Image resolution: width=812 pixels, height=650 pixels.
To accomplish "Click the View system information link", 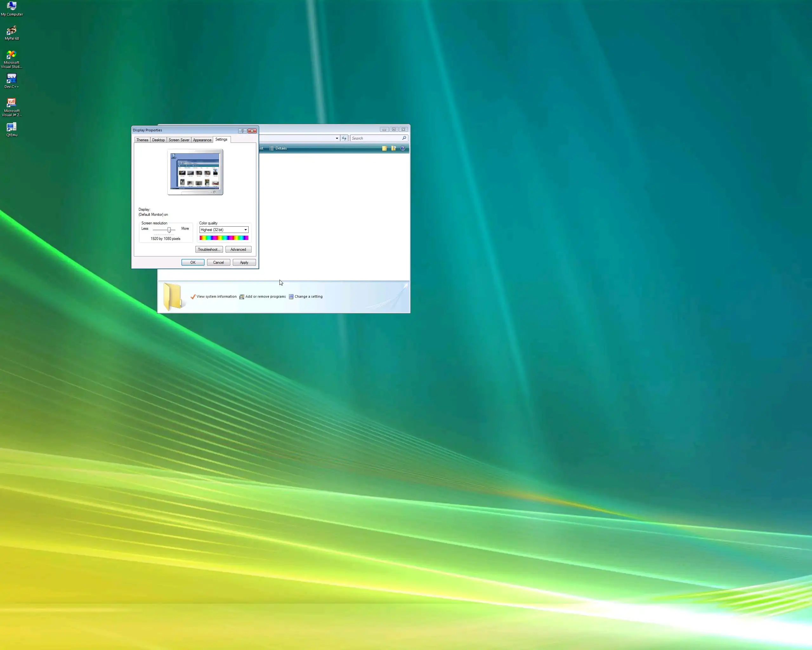I will (216, 296).
